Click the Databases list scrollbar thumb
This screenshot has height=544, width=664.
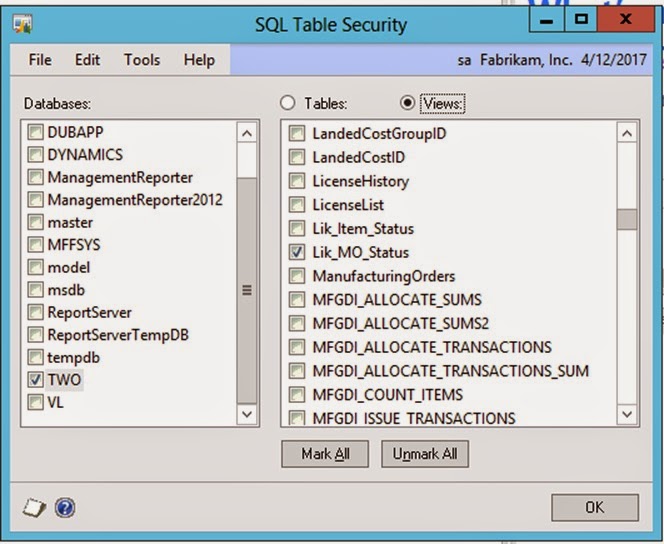click(x=247, y=290)
